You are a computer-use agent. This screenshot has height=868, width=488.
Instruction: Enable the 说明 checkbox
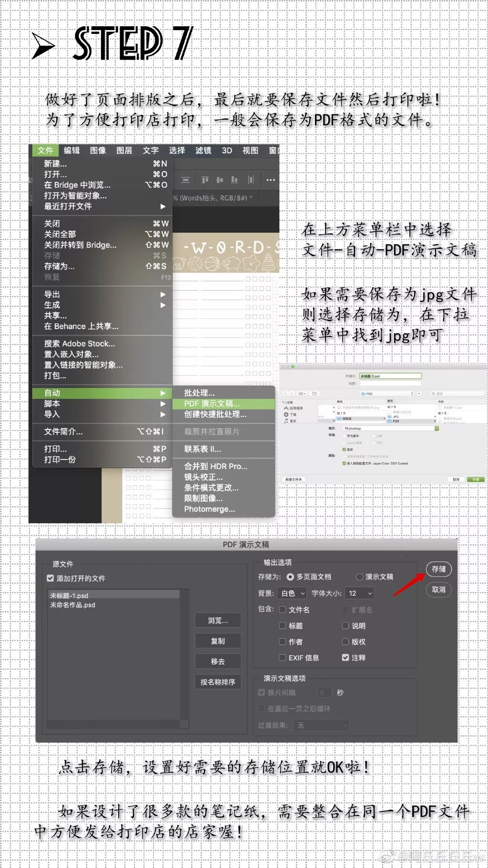point(346,626)
